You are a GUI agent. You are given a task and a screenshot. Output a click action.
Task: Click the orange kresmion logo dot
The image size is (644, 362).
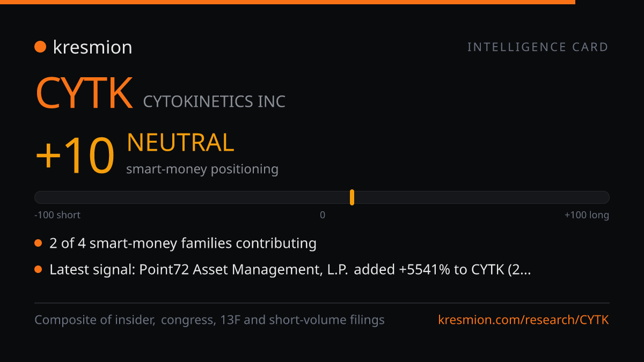[x=40, y=47]
